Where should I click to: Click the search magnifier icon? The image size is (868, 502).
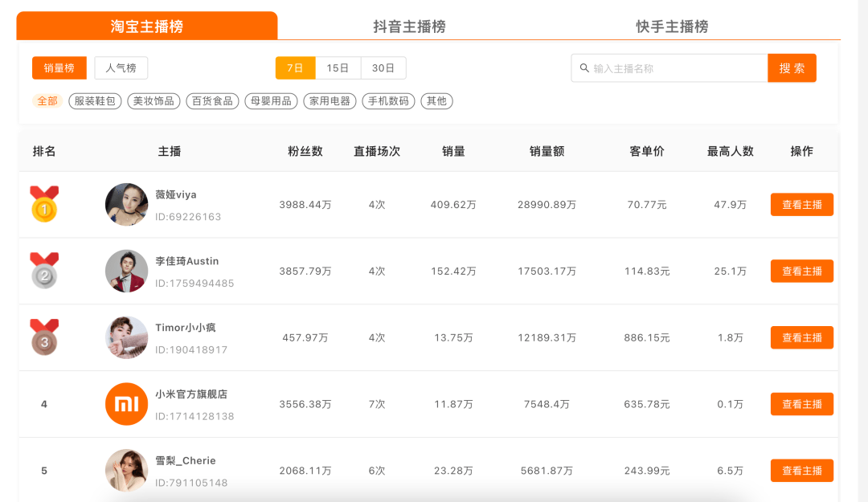pos(584,68)
